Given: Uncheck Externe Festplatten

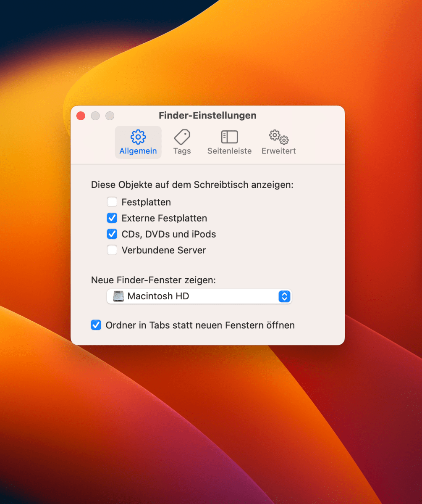Looking at the screenshot, I should click(112, 218).
